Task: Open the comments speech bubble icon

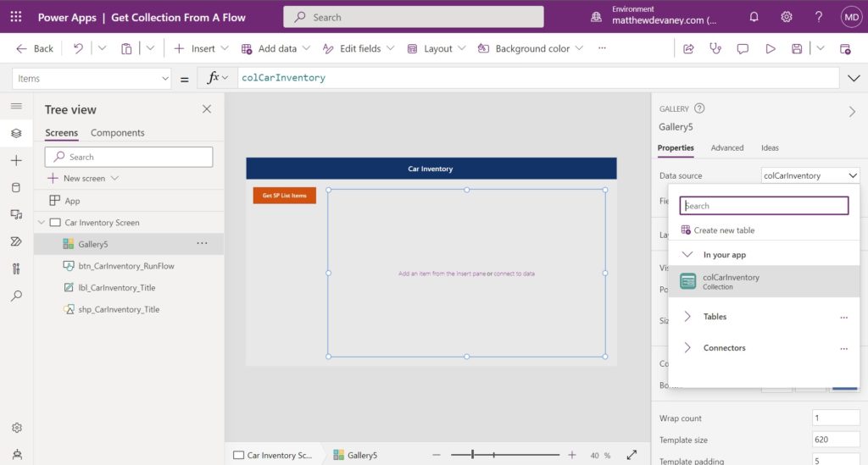Action: point(743,48)
